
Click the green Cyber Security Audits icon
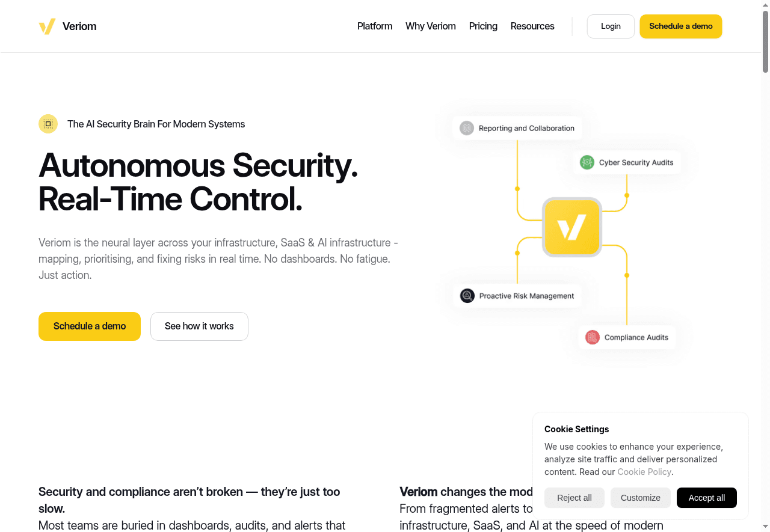(587, 162)
